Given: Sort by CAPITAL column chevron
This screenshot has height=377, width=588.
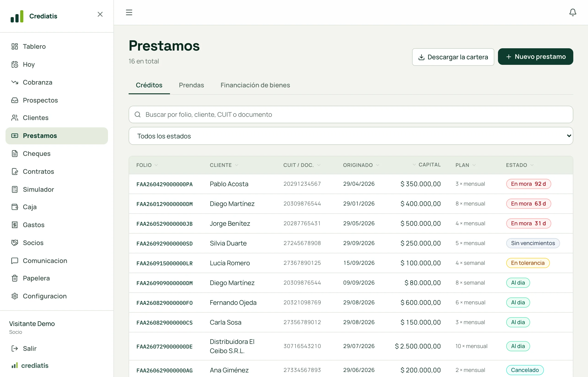Looking at the screenshot, I should tap(414, 165).
